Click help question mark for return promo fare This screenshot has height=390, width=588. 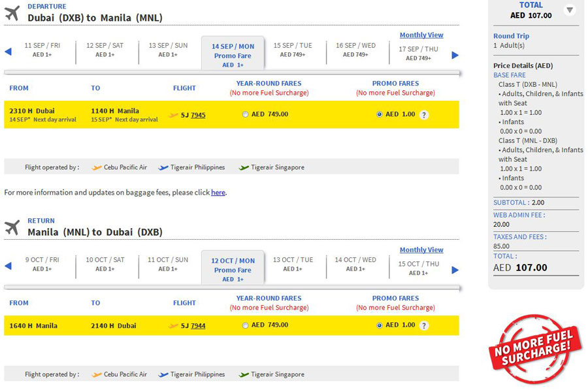click(x=424, y=325)
